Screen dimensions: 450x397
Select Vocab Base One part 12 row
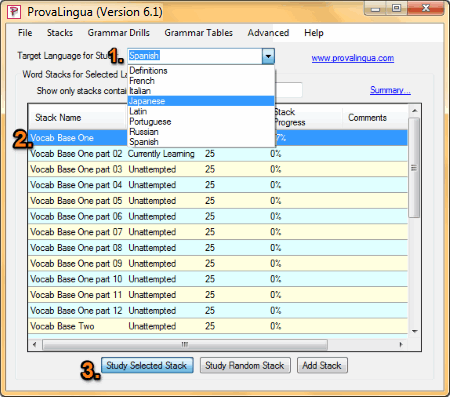218,310
